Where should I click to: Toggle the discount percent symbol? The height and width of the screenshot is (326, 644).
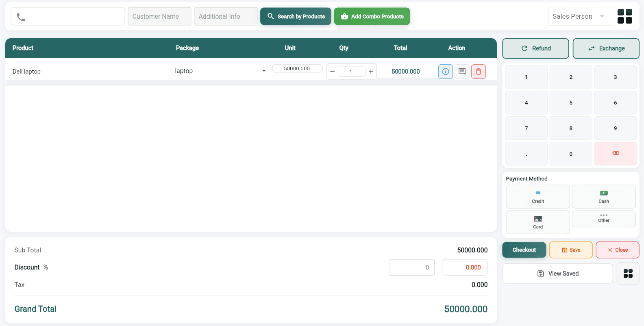46,267
